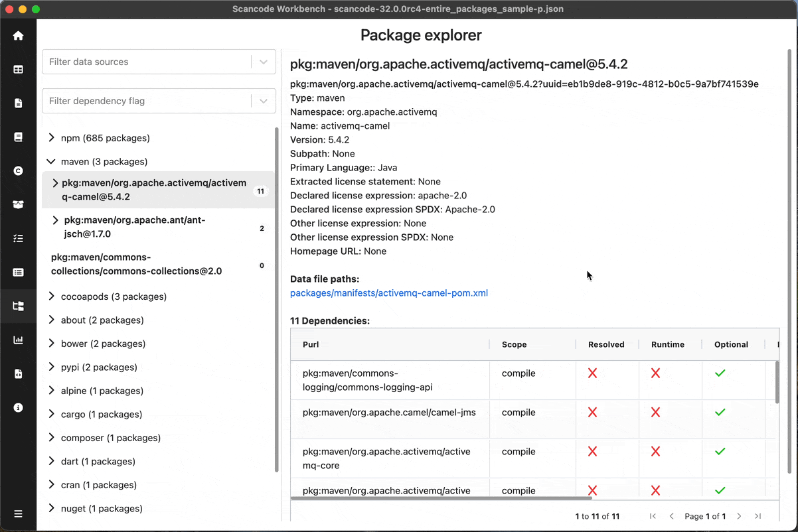Sort by the Purl column header
This screenshot has width=798, height=532.
311,344
